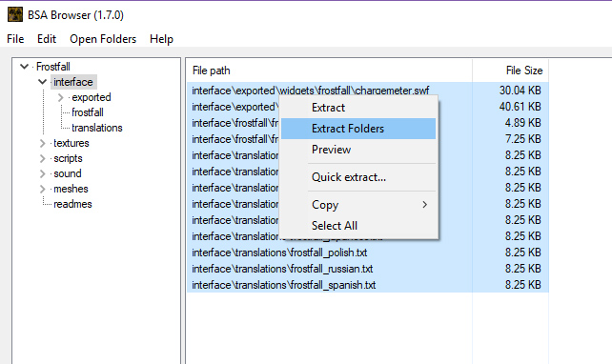Expand the meshes folder node
This screenshot has height=364, width=612.
pos(43,189)
